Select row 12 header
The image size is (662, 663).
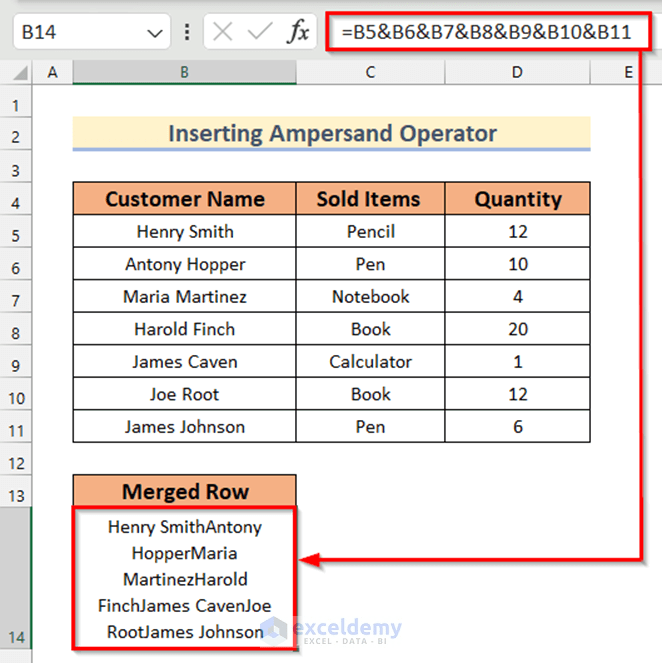click(16, 459)
